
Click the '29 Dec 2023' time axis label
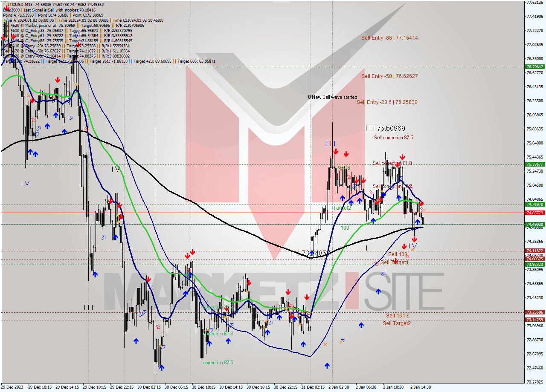[12, 387]
